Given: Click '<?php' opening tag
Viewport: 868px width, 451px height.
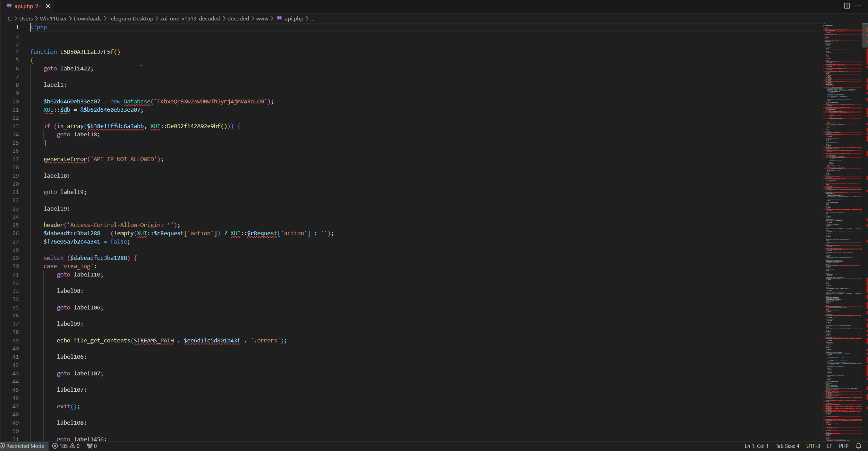Looking at the screenshot, I should click(x=39, y=27).
